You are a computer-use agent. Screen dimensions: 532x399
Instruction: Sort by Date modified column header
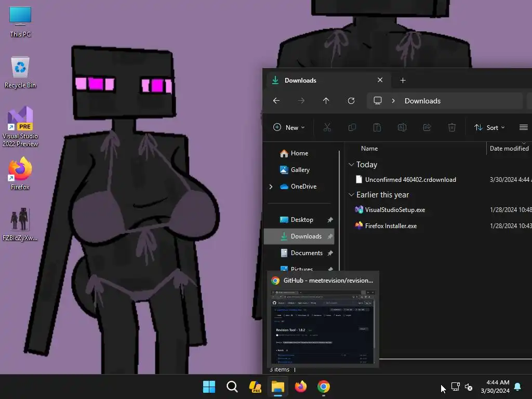(x=509, y=149)
